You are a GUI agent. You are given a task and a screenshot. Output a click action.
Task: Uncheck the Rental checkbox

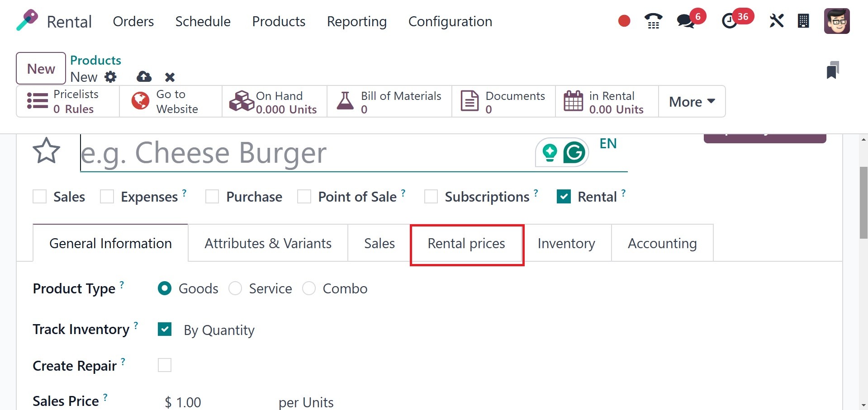click(564, 197)
